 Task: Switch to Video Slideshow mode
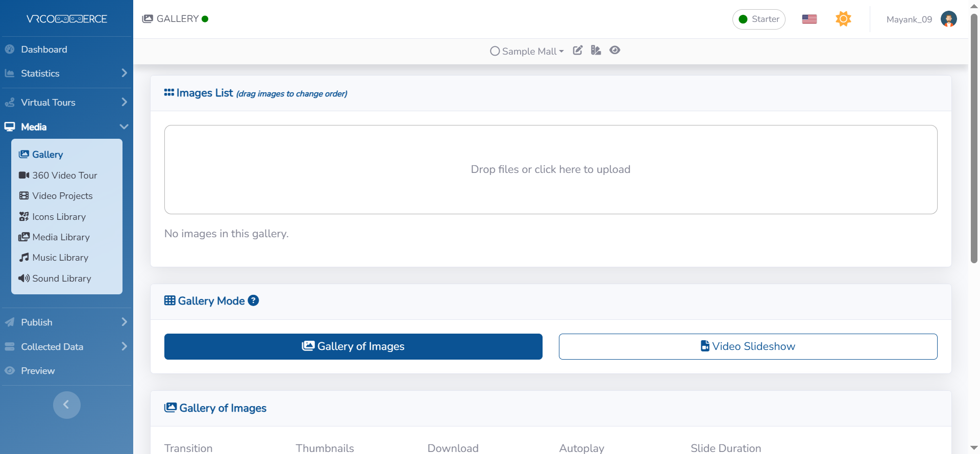point(748,346)
